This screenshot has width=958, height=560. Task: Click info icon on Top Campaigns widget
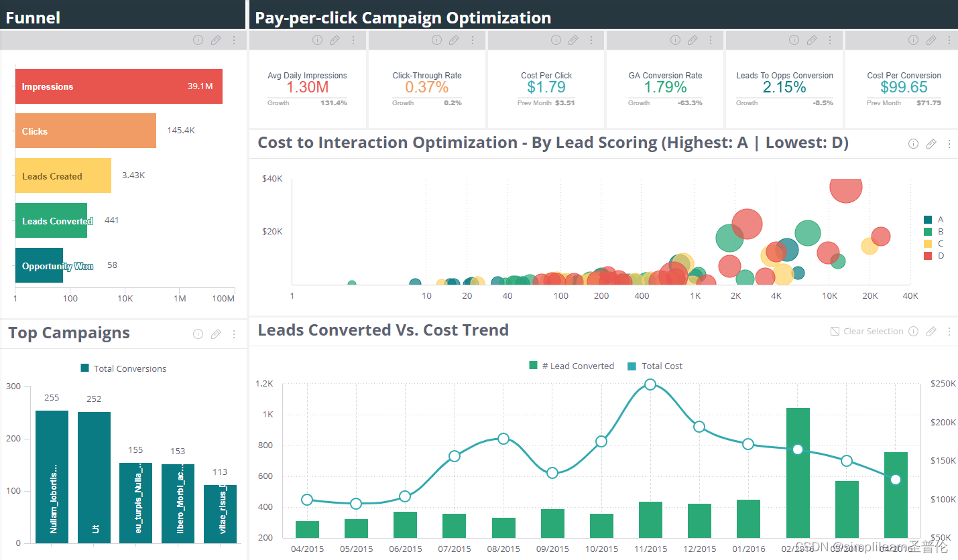[198, 334]
